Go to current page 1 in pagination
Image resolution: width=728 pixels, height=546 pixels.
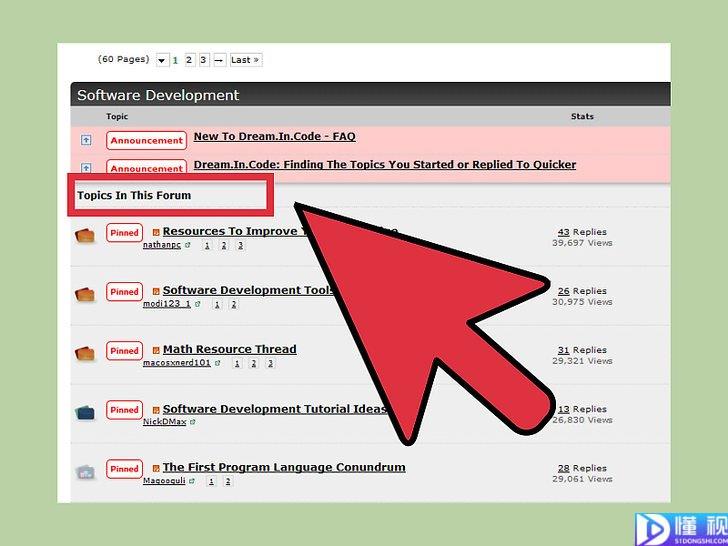point(176,60)
